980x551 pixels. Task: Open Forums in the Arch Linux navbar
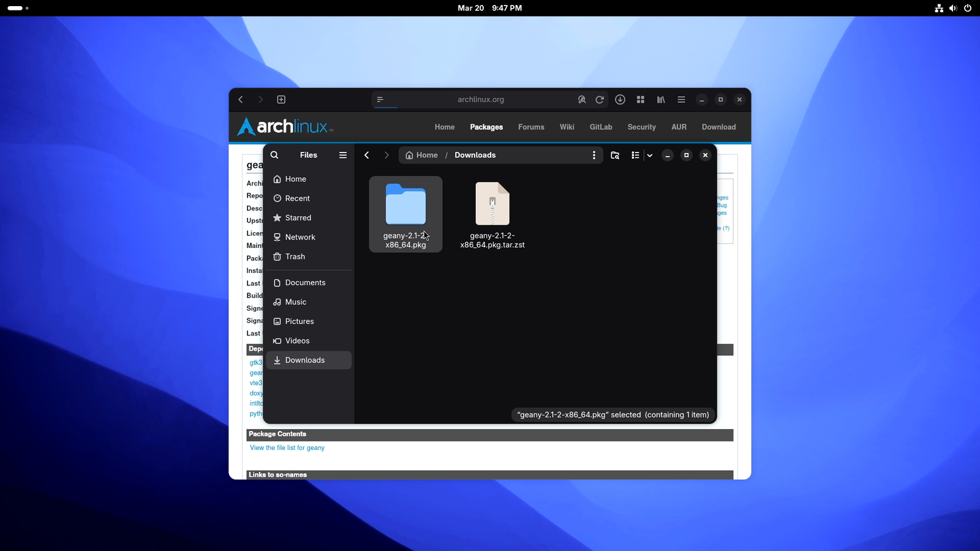click(531, 127)
